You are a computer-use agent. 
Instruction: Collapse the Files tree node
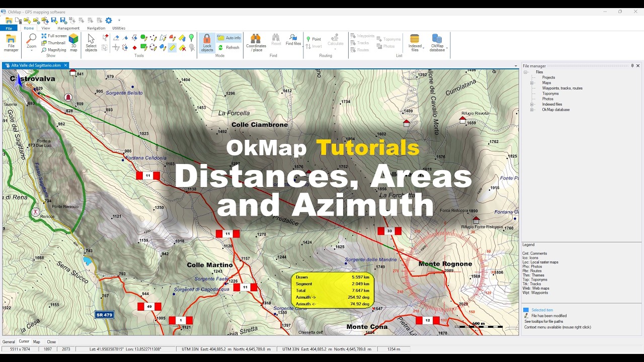pos(526,72)
